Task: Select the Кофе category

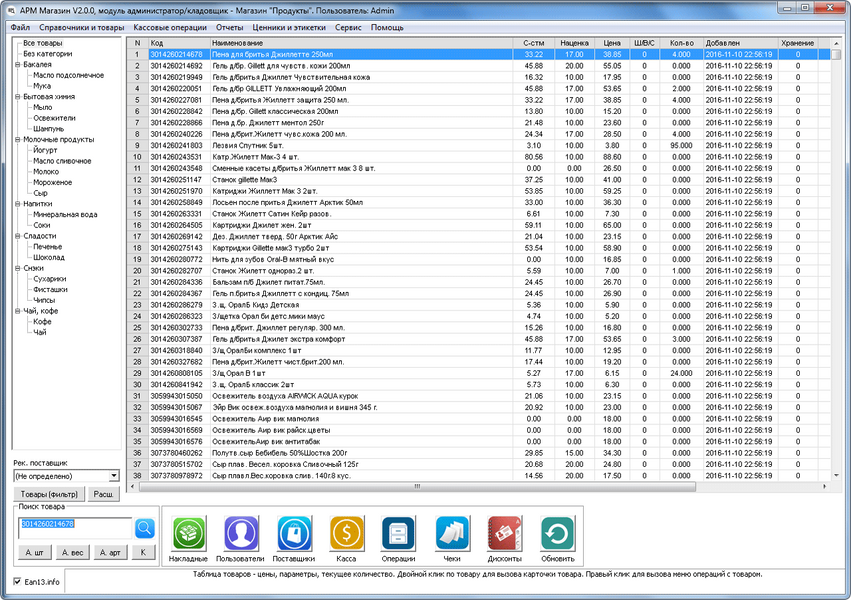Action: (x=42, y=322)
